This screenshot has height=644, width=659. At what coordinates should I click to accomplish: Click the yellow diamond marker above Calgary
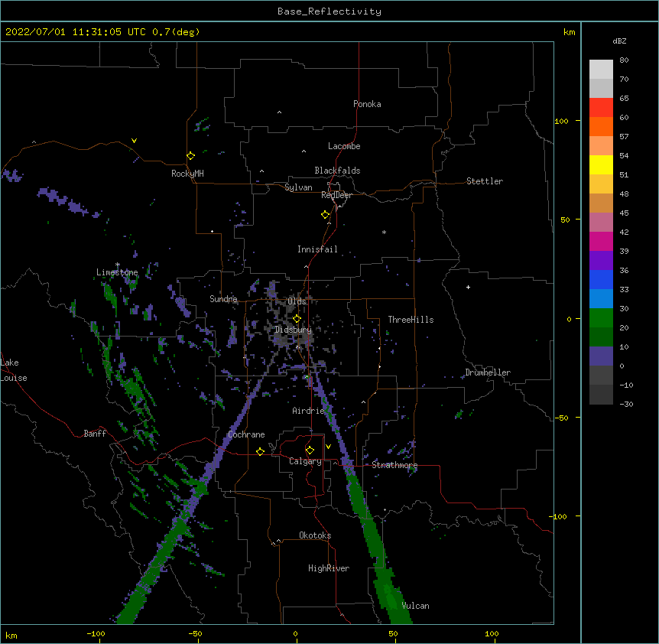pyautogui.click(x=310, y=450)
